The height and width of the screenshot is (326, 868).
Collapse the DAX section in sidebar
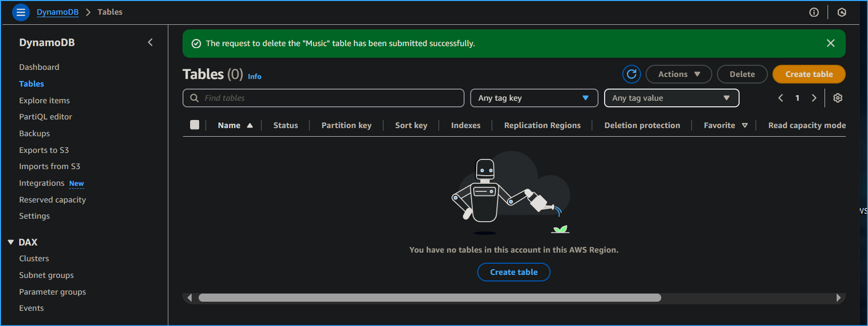coord(11,242)
